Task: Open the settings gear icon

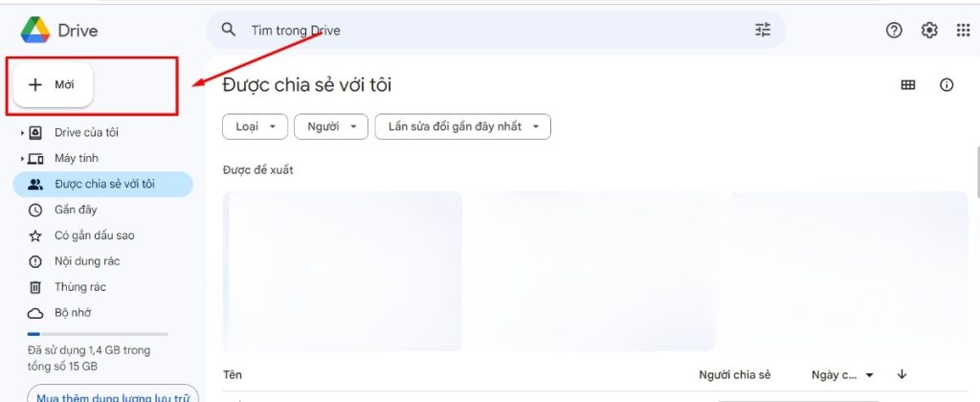Action: click(929, 30)
